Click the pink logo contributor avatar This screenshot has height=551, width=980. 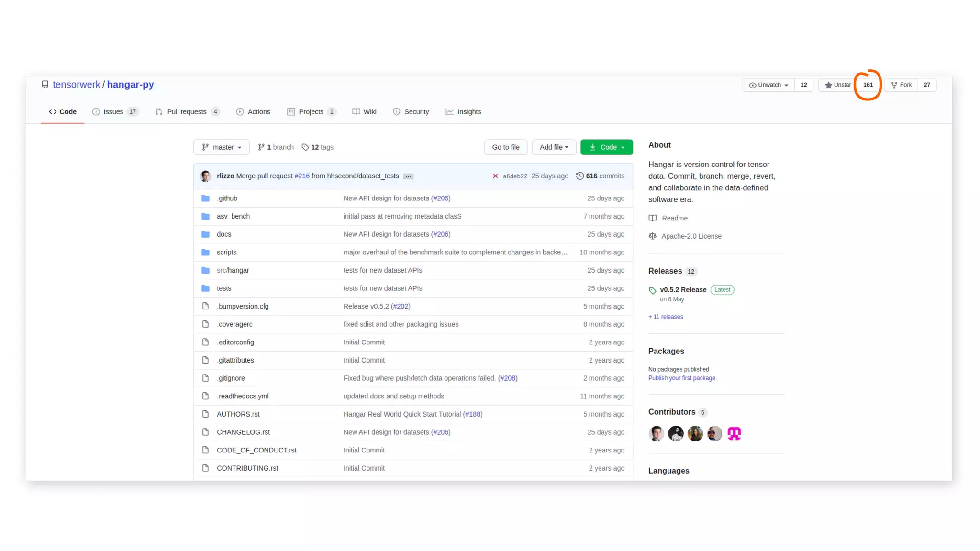[734, 433]
